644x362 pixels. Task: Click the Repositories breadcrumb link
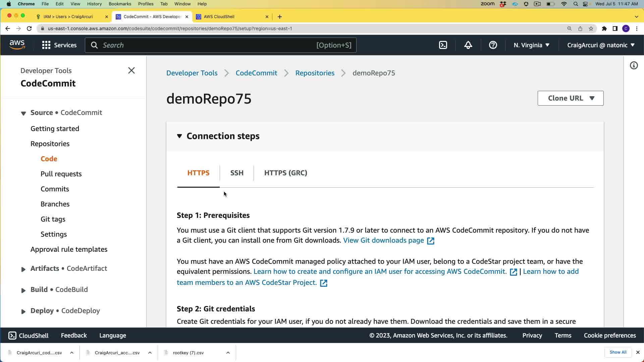point(315,73)
